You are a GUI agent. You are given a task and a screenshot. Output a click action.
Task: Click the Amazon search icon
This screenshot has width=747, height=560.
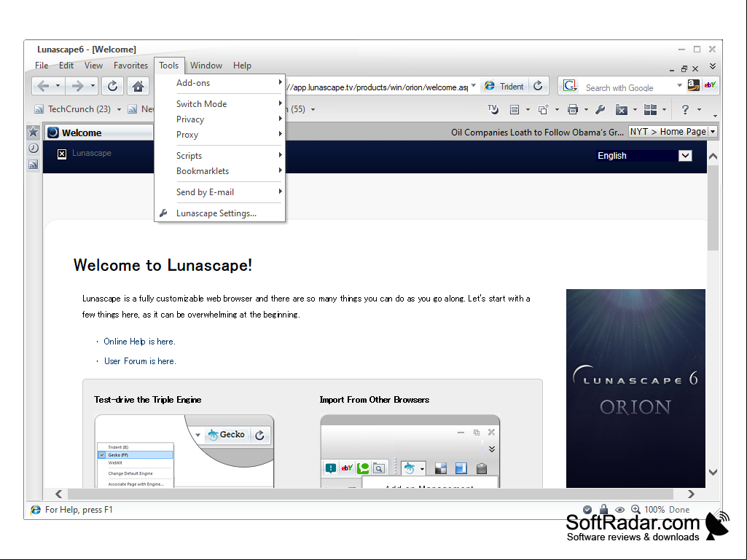tap(694, 85)
